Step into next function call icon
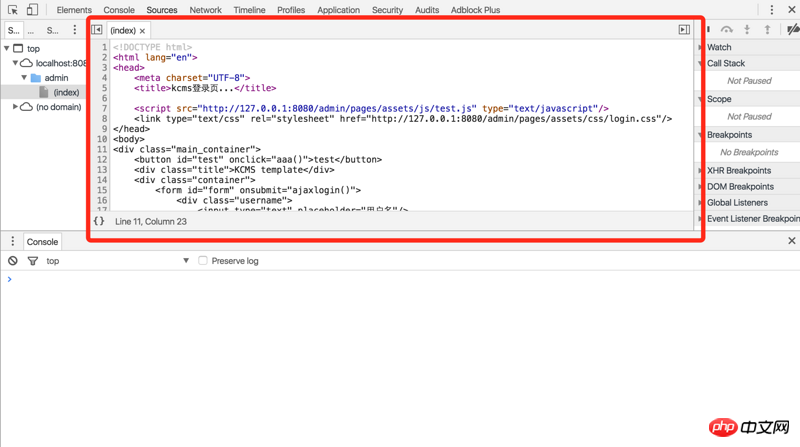This screenshot has height=447, width=800. (x=747, y=30)
